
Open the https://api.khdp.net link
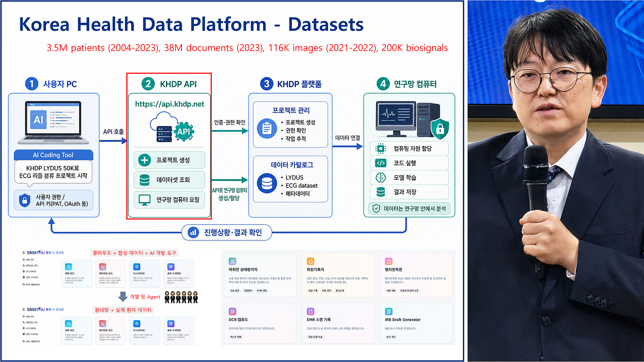coord(169,104)
